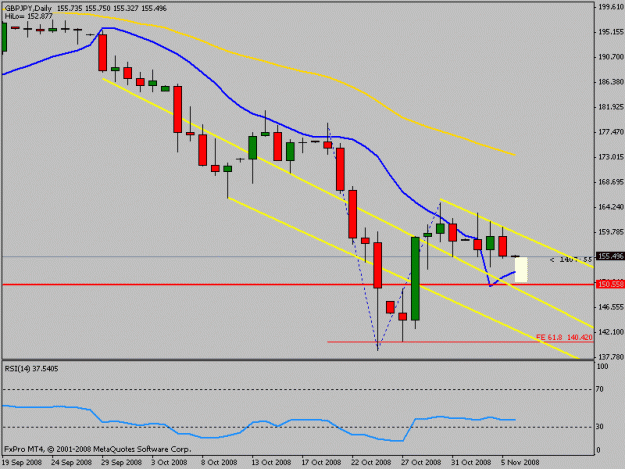Image resolution: width=625 pixels, height=469 pixels.
Task: Click the 13 Oct 2008 date label
Action: click(271, 463)
